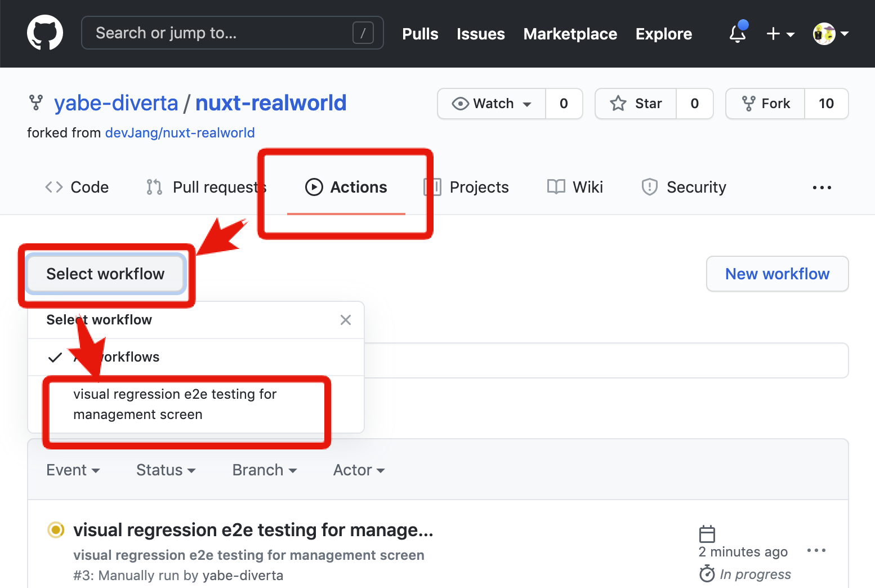Click the stopwatch icon by In progress

[x=707, y=574]
